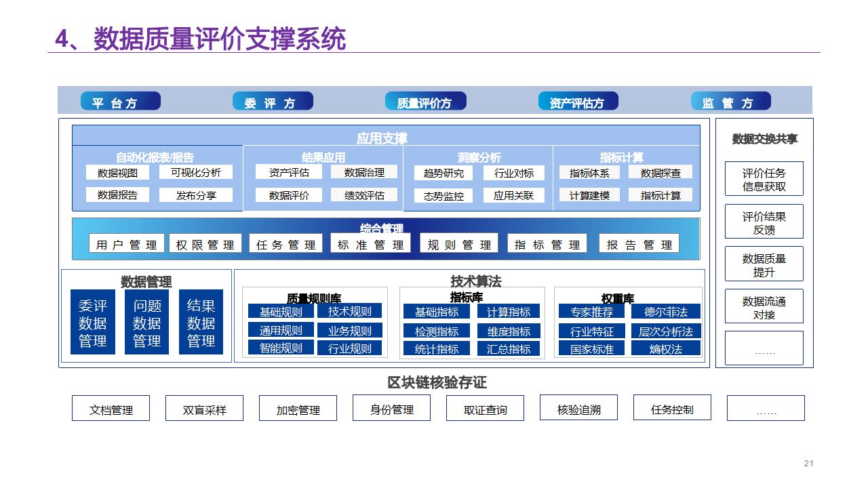
Task: Select the 规则管理 box
Action: click(x=459, y=243)
